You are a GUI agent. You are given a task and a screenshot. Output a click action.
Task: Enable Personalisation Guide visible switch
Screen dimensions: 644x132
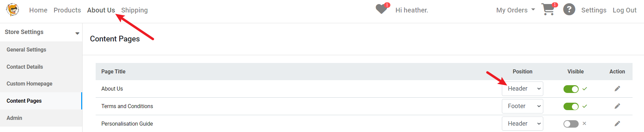(x=571, y=124)
